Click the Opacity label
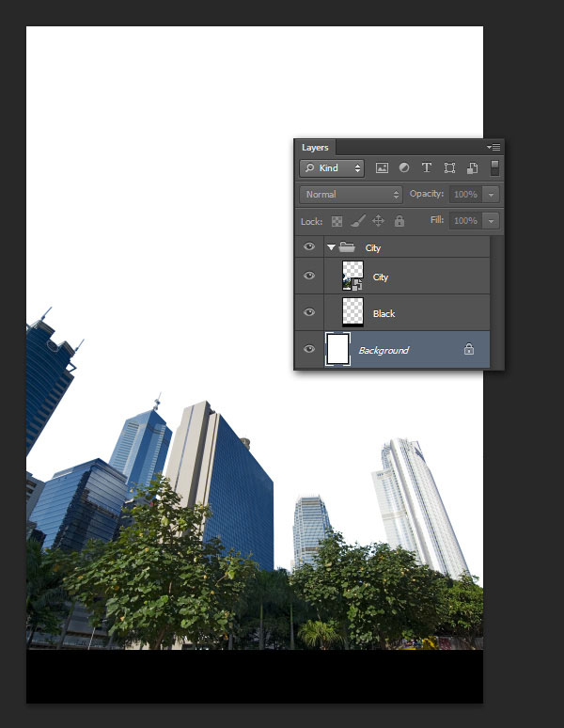Viewport: 564px width, 728px height. [x=426, y=194]
